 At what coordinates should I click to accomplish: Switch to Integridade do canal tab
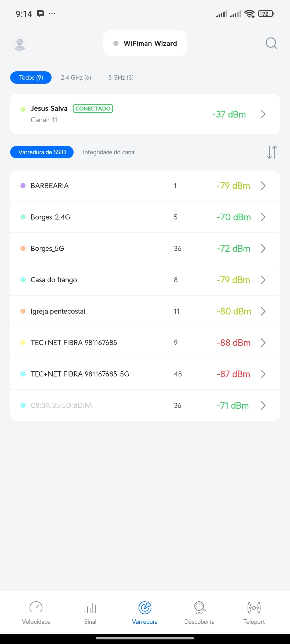point(109,152)
